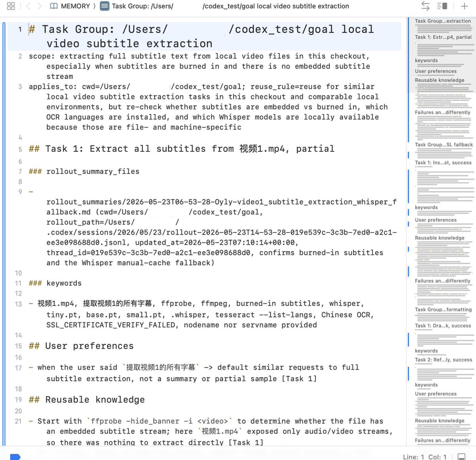Jump to 'Task Group...SL fallback' in minimap

point(444,145)
